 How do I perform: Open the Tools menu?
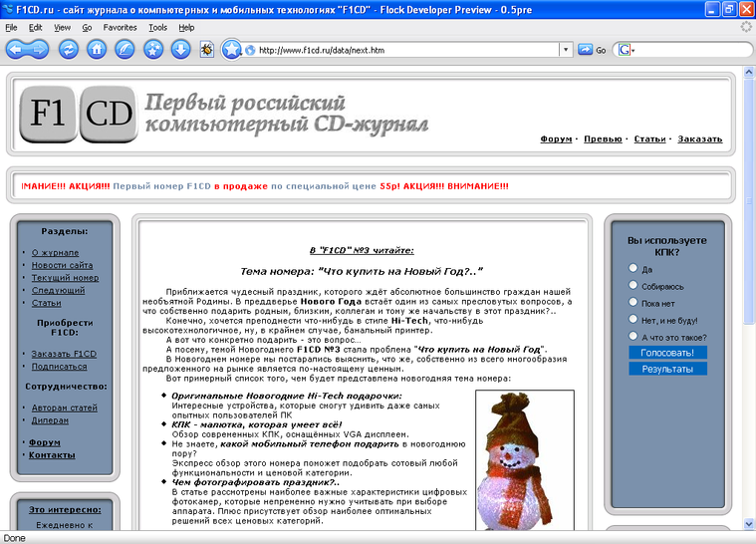(157, 28)
